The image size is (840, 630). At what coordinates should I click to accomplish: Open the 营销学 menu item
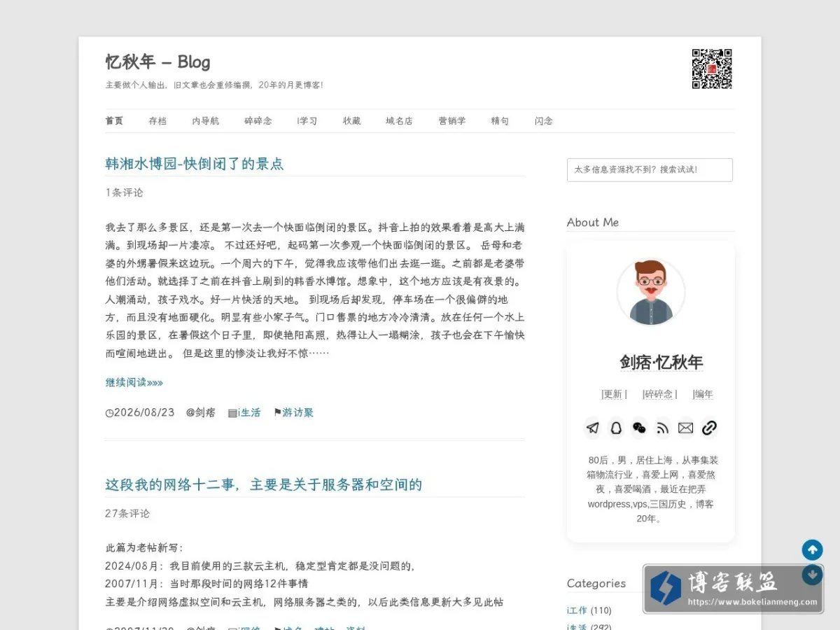click(x=452, y=120)
